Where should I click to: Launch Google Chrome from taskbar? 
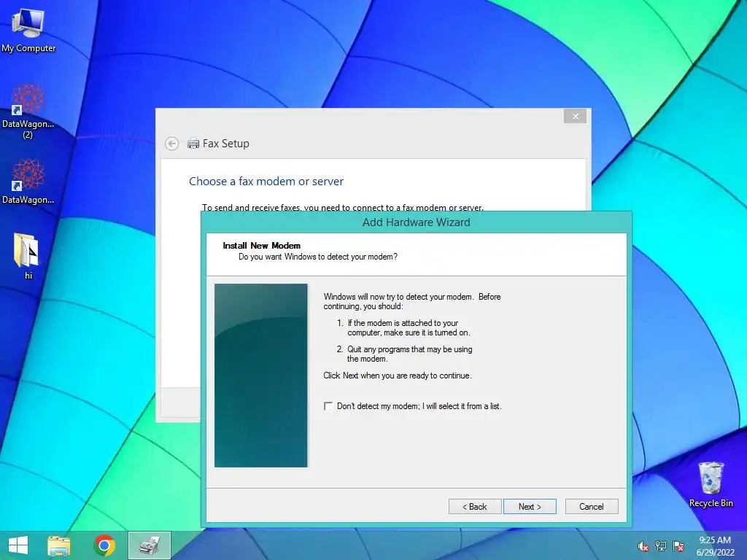point(105,545)
